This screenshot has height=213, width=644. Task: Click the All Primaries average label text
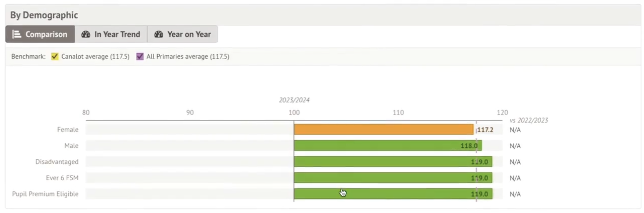188,57
